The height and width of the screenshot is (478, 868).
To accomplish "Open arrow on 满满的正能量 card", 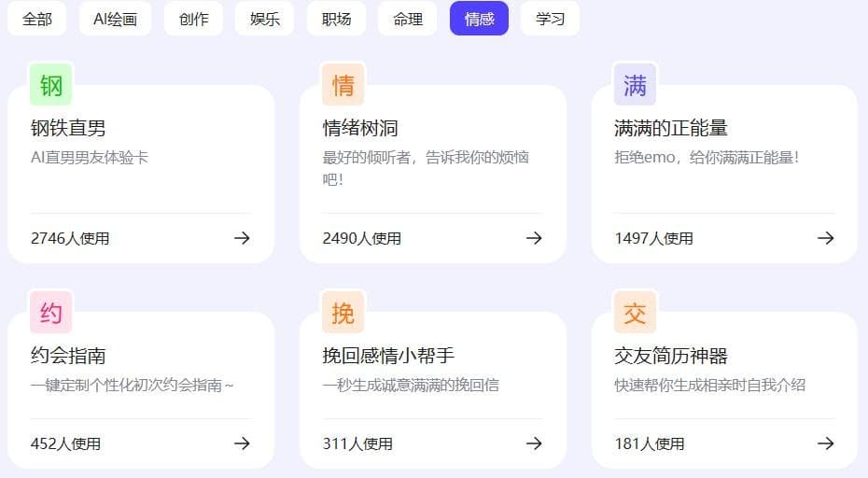I will tap(825, 238).
